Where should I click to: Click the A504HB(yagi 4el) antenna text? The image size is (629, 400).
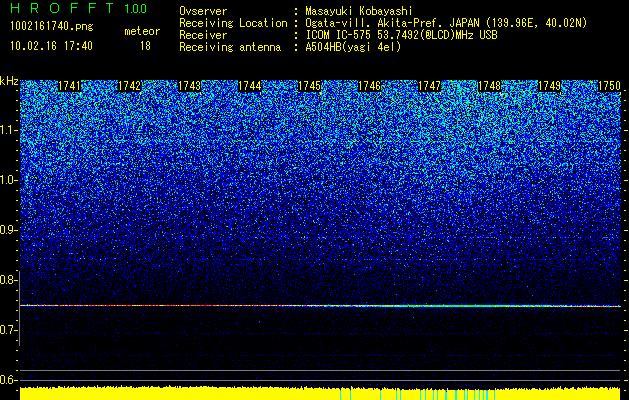[x=353, y=47]
